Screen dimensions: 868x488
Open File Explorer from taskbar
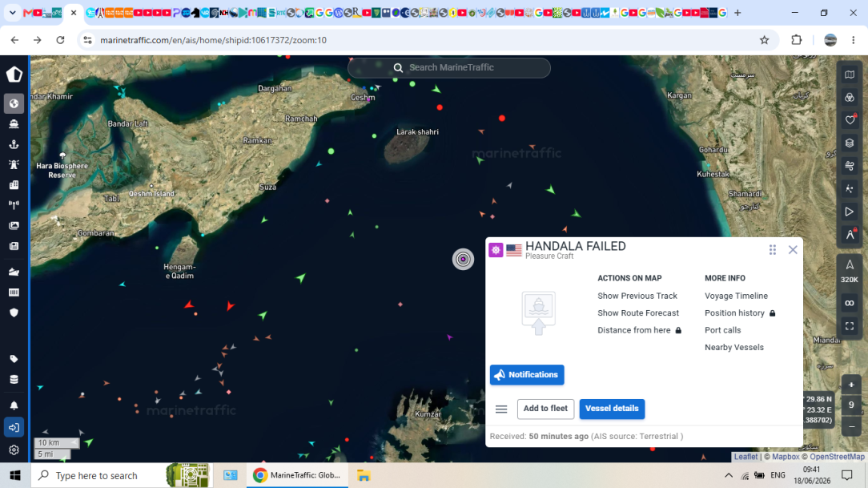pyautogui.click(x=364, y=475)
